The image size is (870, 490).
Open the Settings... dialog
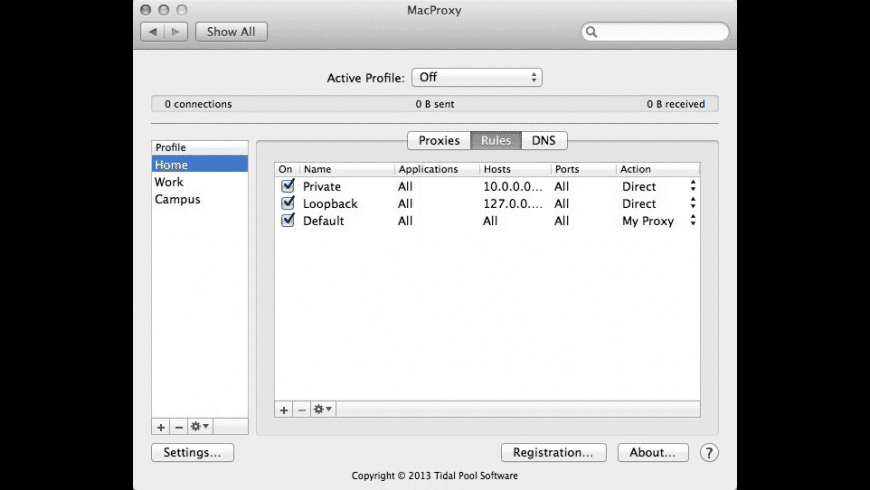click(192, 453)
